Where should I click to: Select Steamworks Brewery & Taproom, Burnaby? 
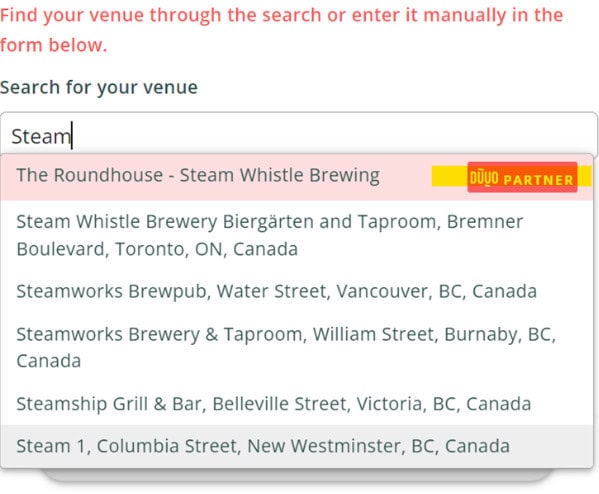click(x=297, y=347)
